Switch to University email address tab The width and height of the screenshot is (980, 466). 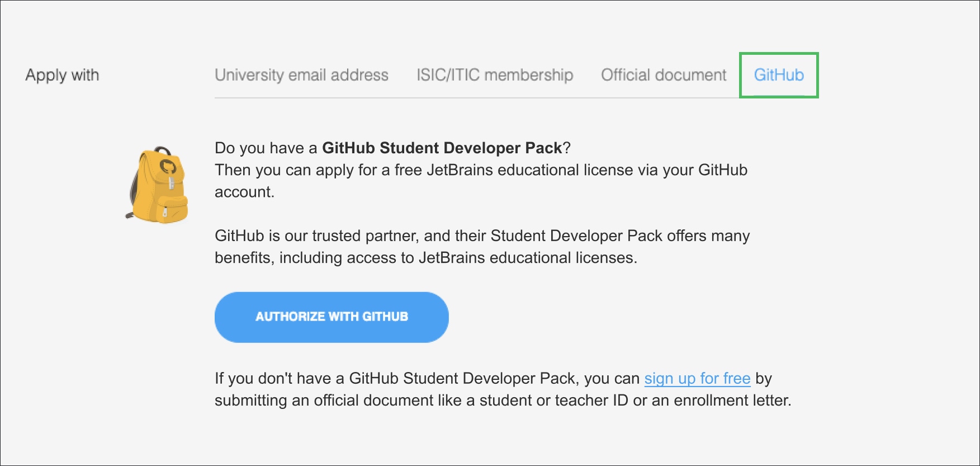pos(301,75)
